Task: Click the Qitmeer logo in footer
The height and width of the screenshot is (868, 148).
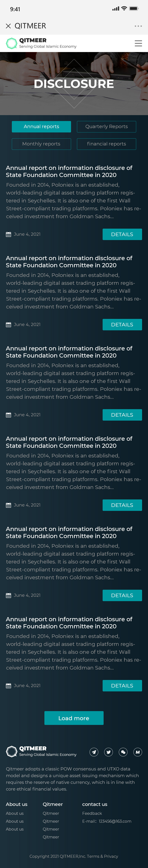Action: point(41,751)
